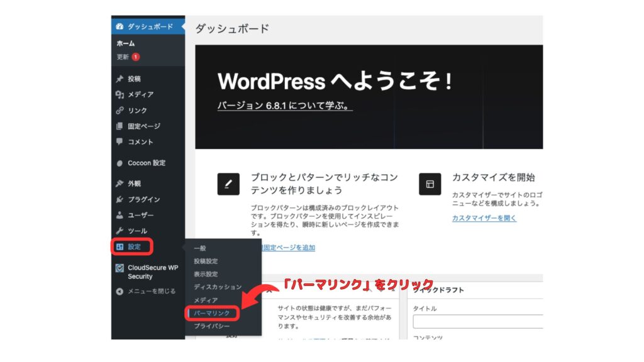Viewport: 644px width, 362px height.
Task: Select 一般 in settings flyout
Action: pos(200,248)
